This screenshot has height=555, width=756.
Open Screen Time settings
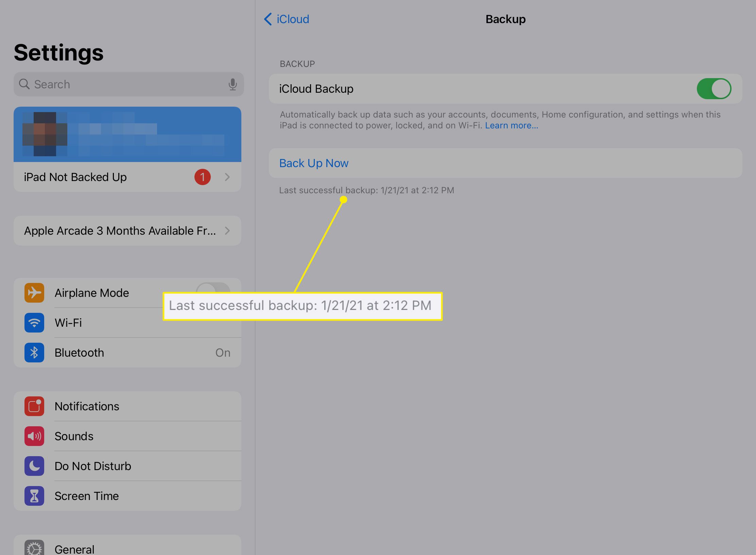[x=127, y=496]
